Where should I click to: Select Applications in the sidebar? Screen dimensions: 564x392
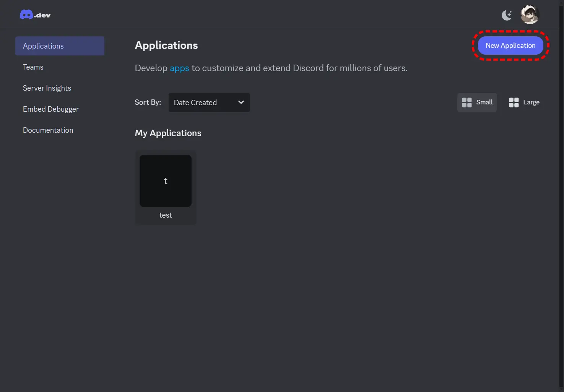(60, 46)
